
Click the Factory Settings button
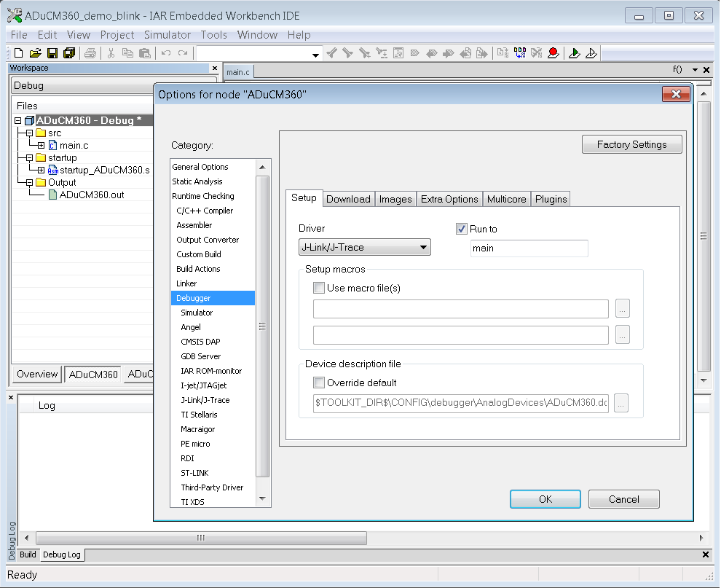coord(632,144)
